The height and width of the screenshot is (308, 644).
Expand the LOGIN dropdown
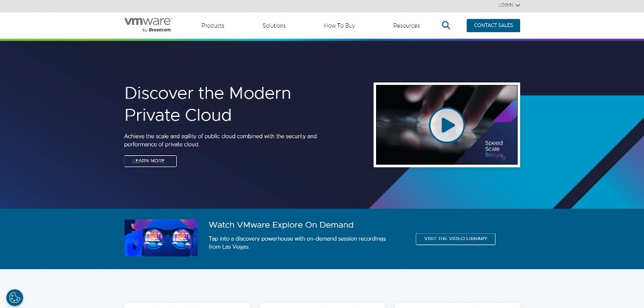coord(509,5)
